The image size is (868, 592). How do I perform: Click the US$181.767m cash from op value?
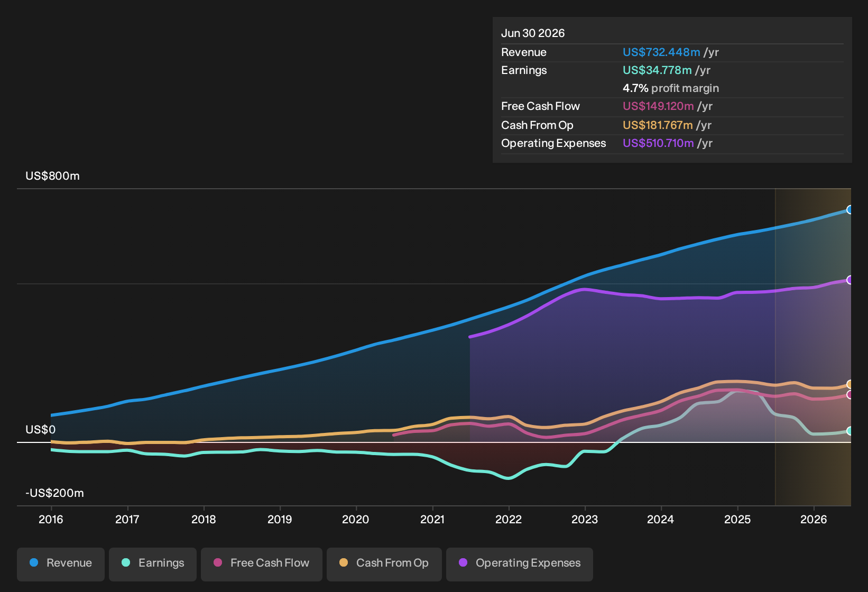coord(658,125)
